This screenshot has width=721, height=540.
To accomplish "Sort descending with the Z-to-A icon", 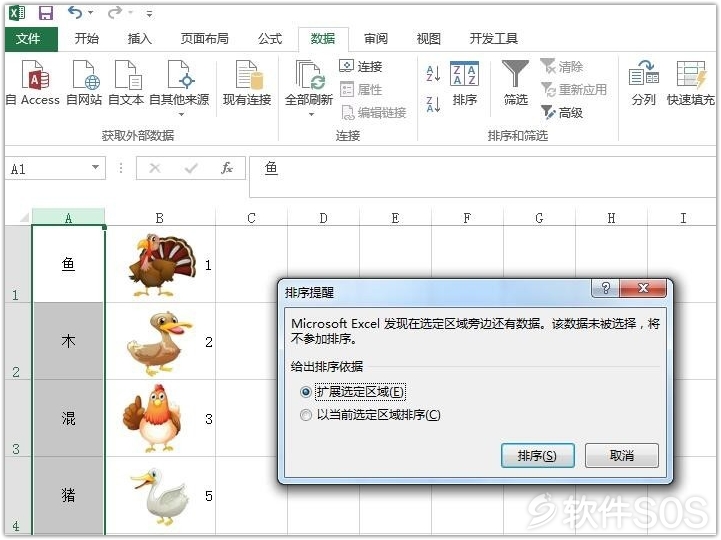I will click(x=433, y=104).
